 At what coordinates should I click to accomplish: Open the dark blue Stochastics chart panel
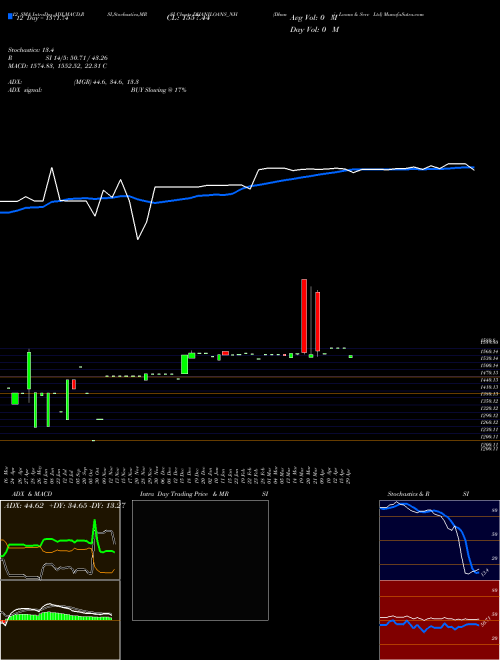point(439,540)
